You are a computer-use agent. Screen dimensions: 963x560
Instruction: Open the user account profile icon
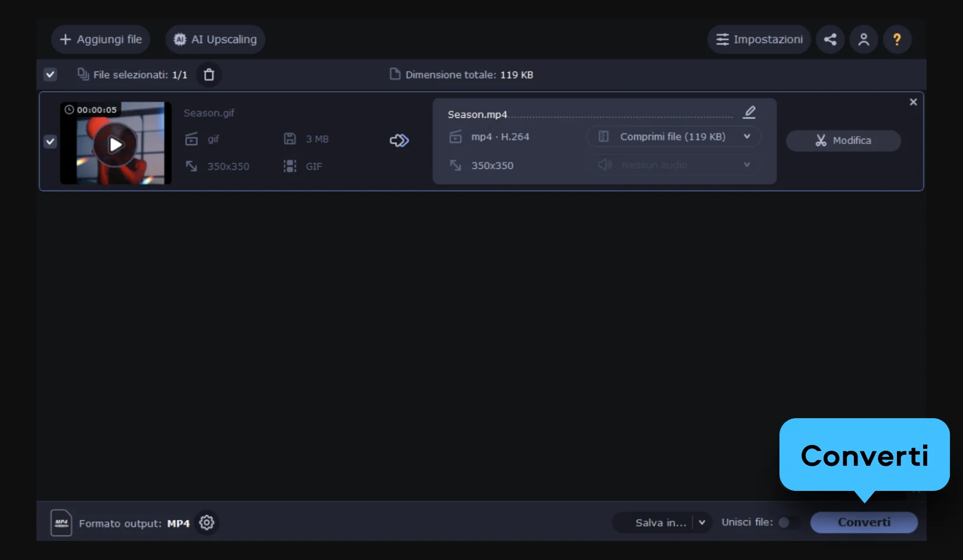click(x=863, y=39)
